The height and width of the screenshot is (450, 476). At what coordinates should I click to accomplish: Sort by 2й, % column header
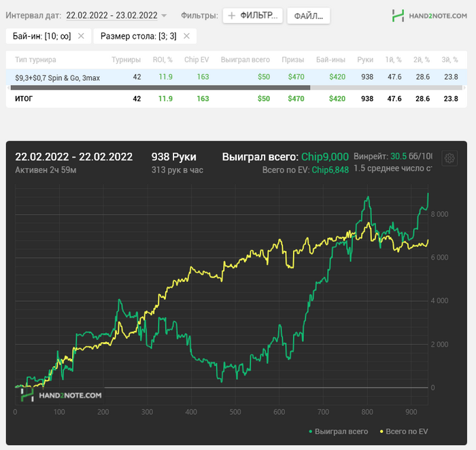point(422,60)
